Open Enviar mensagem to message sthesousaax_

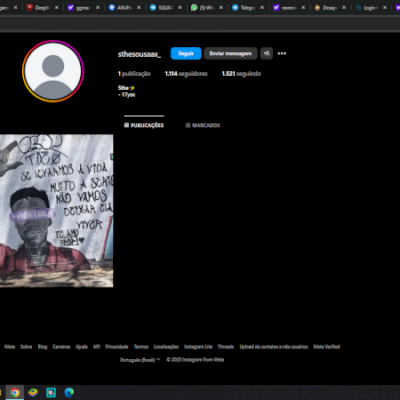pyautogui.click(x=230, y=53)
